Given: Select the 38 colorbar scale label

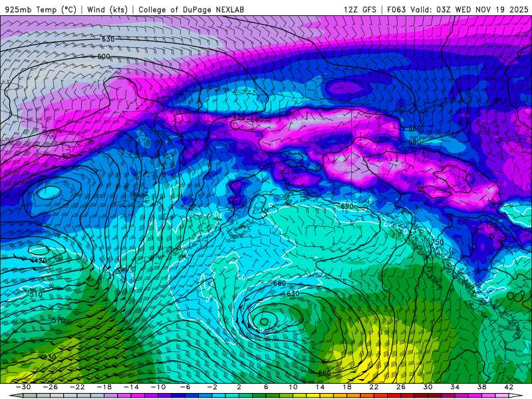Looking at the screenshot, I should (x=481, y=387).
